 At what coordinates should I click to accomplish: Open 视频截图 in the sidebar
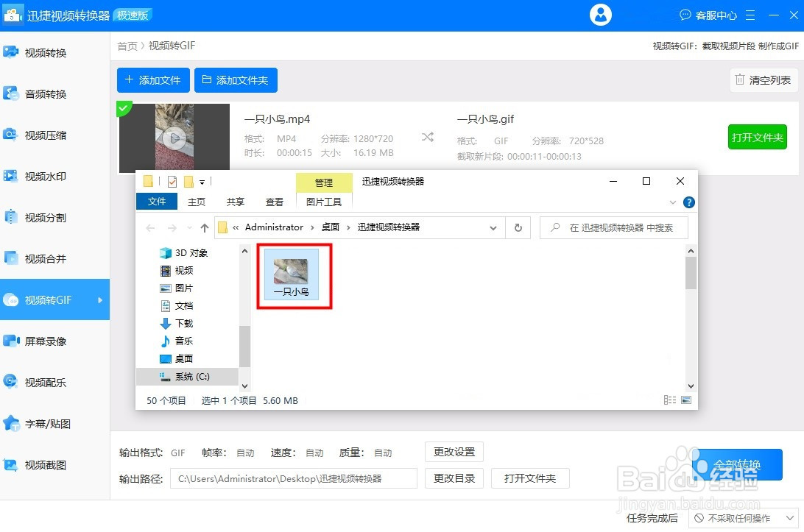click(x=54, y=465)
